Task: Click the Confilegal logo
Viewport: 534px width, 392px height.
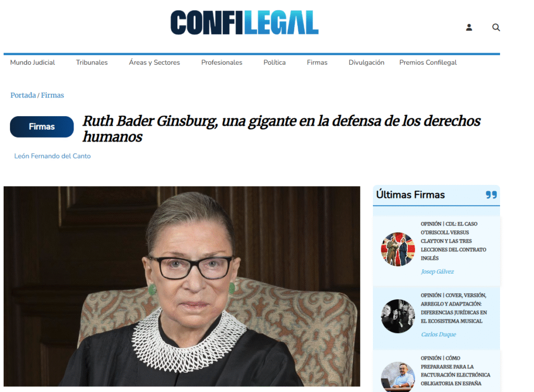Action: (245, 22)
